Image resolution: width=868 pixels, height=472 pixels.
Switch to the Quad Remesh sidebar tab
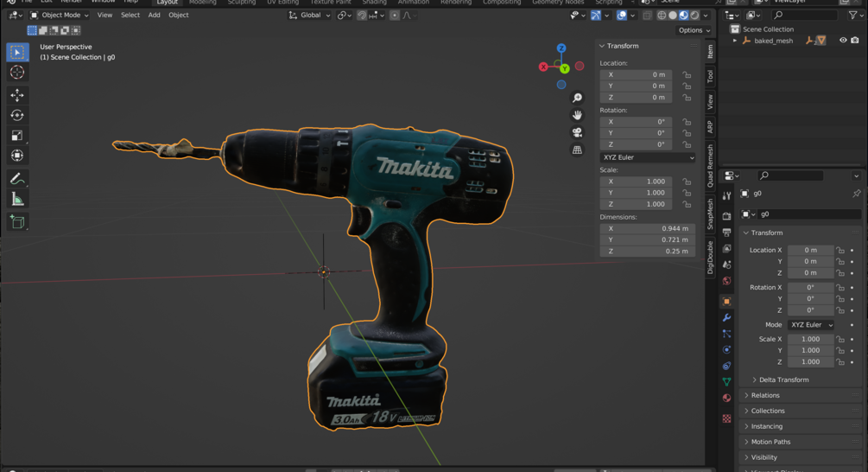710,166
